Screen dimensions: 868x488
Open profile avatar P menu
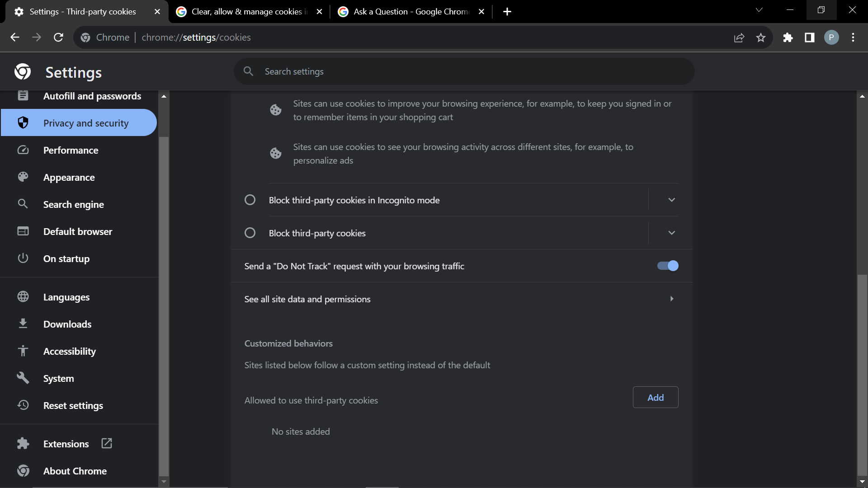pyautogui.click(x=831, y=38)
